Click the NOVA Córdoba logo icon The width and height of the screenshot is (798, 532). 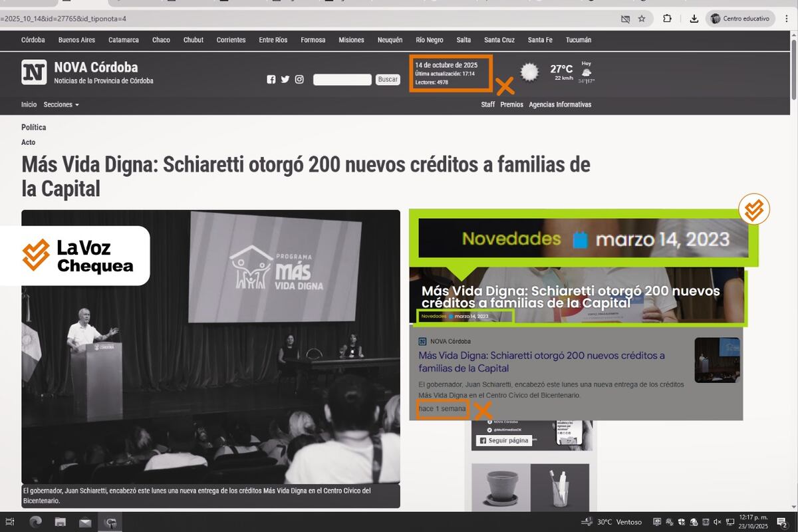(x=34, y=72)
